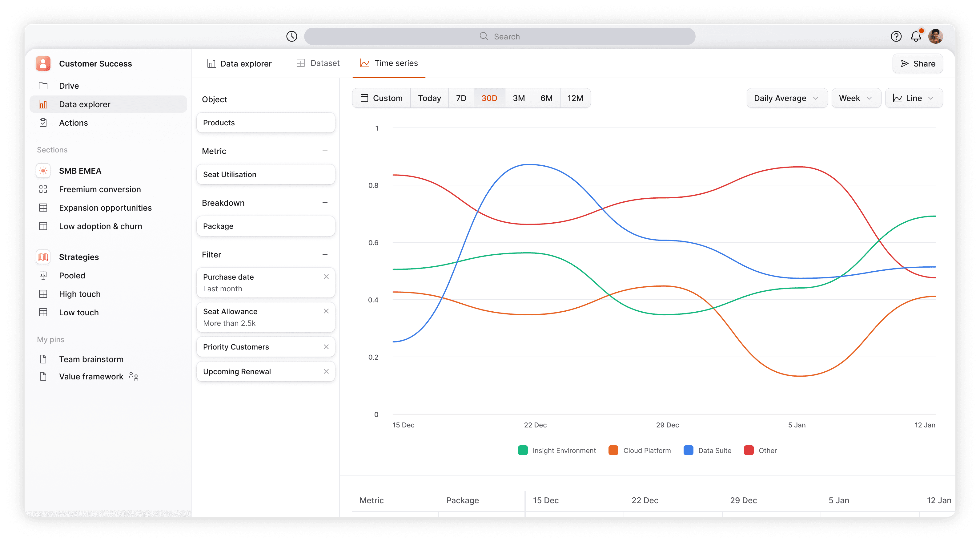Click the green Insight Environment legend swatch
Image resolution: width=980 pixels, height=542 pixels.
tap(522, 450)
